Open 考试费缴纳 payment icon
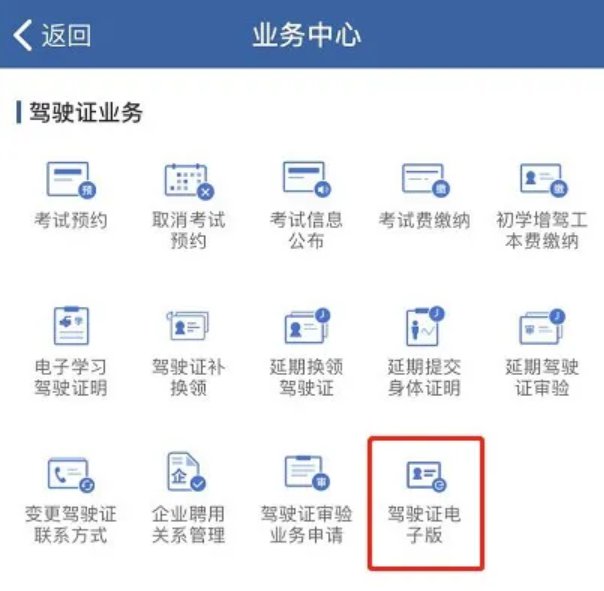The height and width of the screenshot is (591, 604). coord(425,180)
